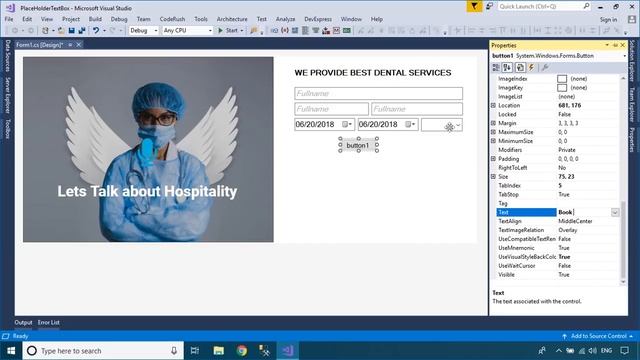Expand the Location property

point(493,105)
